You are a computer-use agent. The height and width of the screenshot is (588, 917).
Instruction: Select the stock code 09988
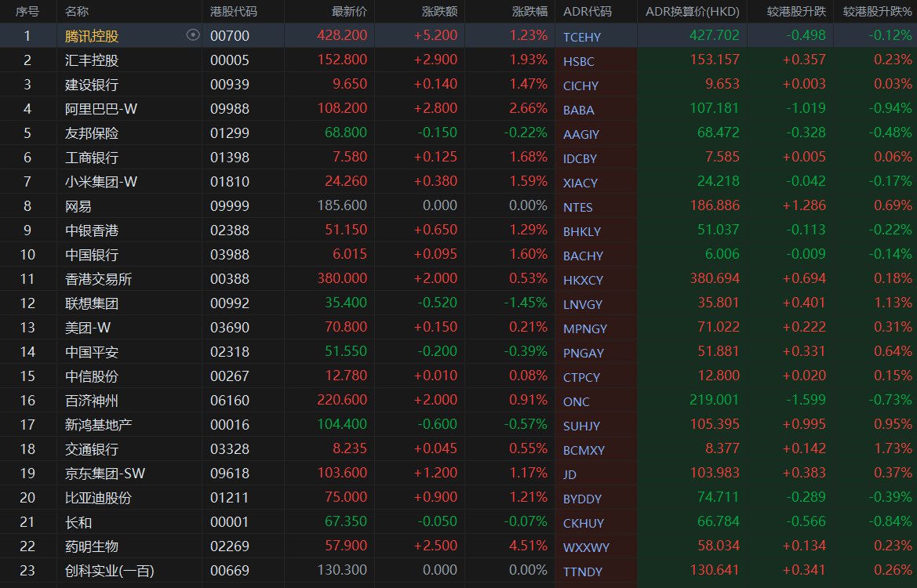[230, 109]
